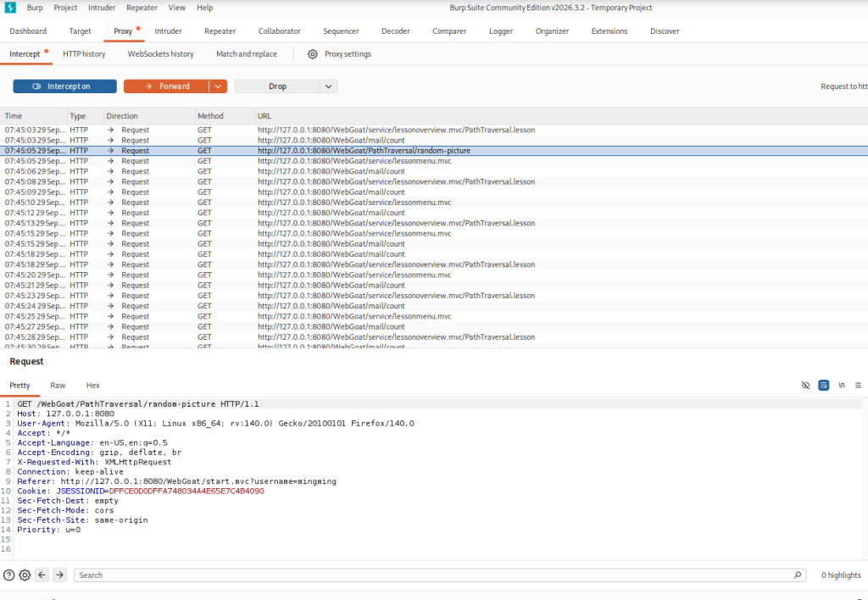
Task: Select the Comparer tab
Action: pos(449,31)
